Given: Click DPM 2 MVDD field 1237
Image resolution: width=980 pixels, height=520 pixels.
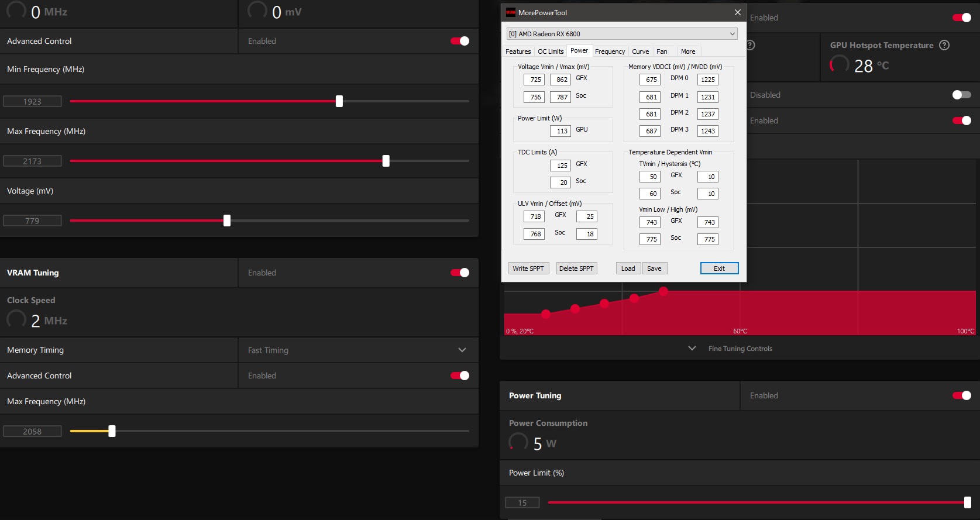Looking at the screenshot, I should point(708,114).
